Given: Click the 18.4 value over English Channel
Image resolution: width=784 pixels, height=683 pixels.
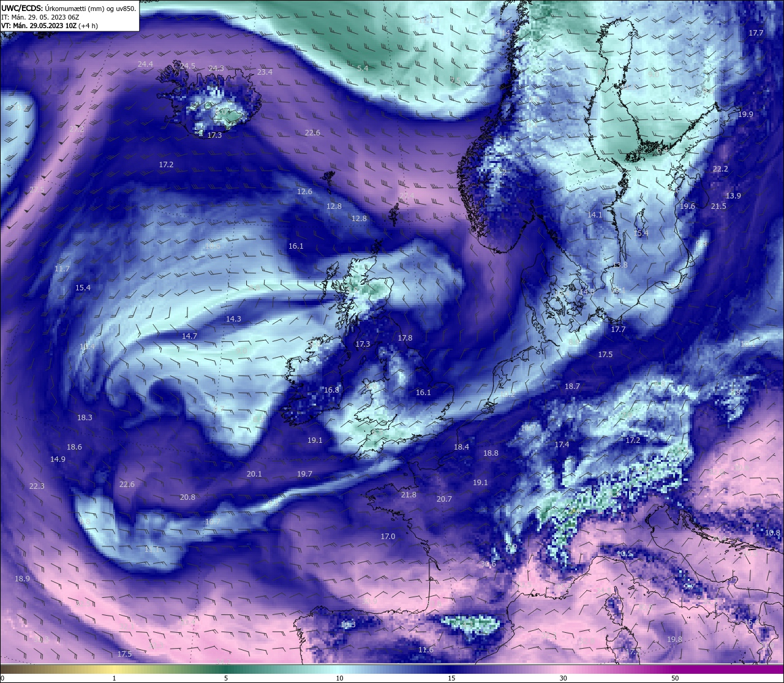Looking at the screenshot, I should 461,447.
